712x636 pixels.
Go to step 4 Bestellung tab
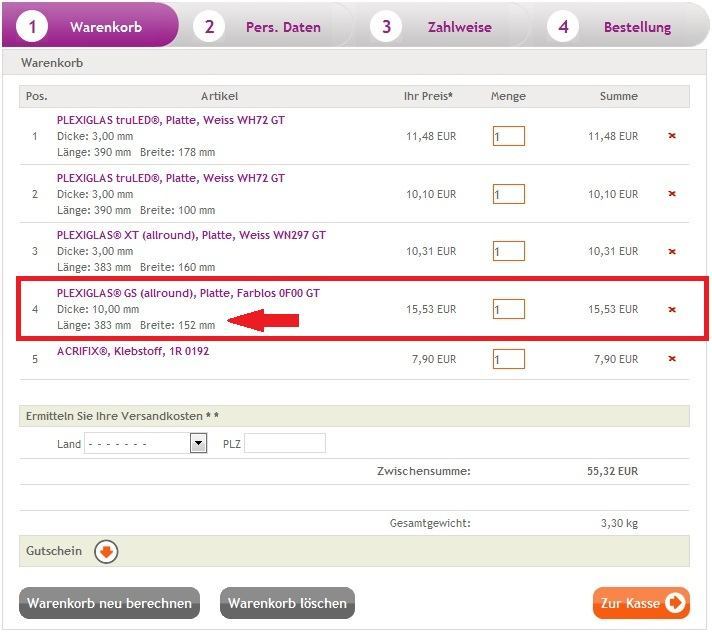coord(620,26)
